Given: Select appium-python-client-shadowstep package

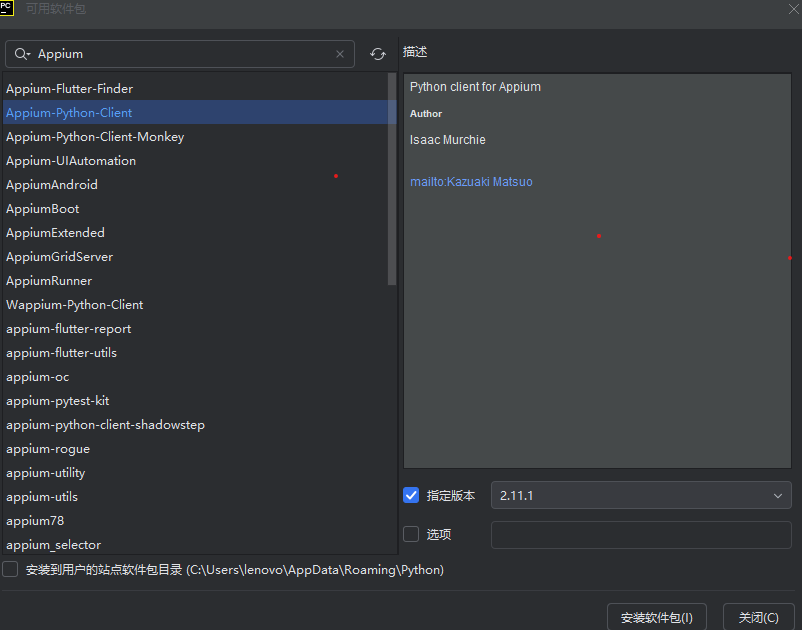Looking at the screenshot, I should (x=196, y=425).
